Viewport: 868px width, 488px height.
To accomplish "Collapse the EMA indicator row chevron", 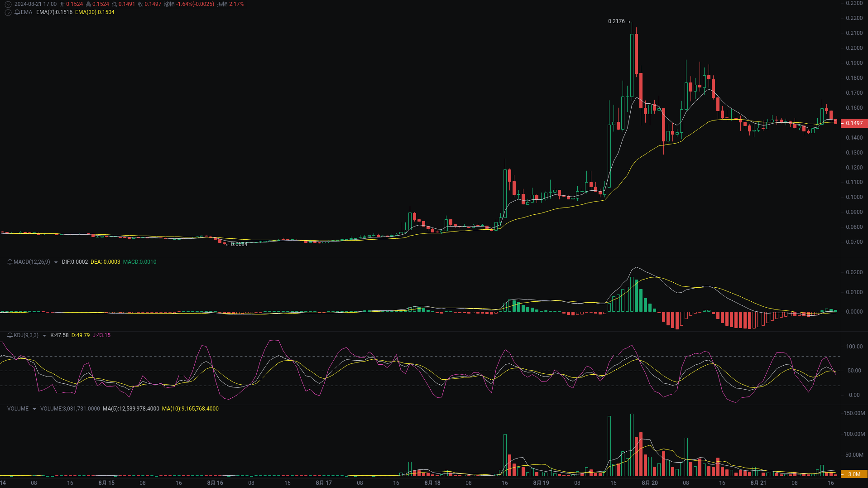I will pos(8,13).
